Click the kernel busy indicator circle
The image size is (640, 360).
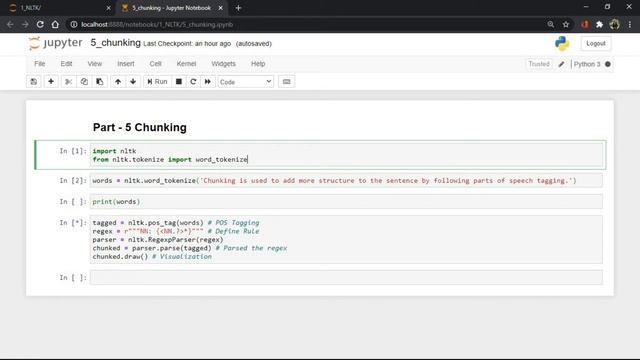(608, 64)
